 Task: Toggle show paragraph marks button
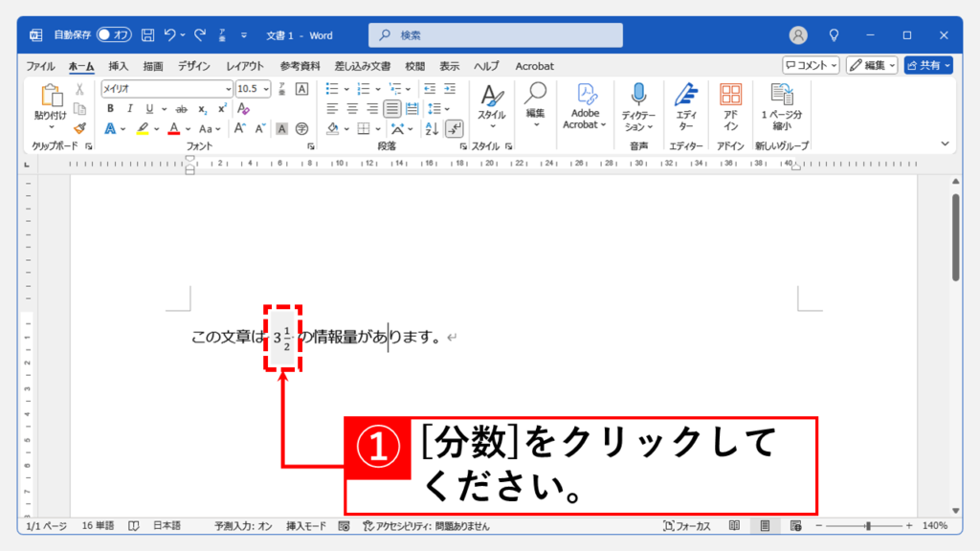(455, 128)
